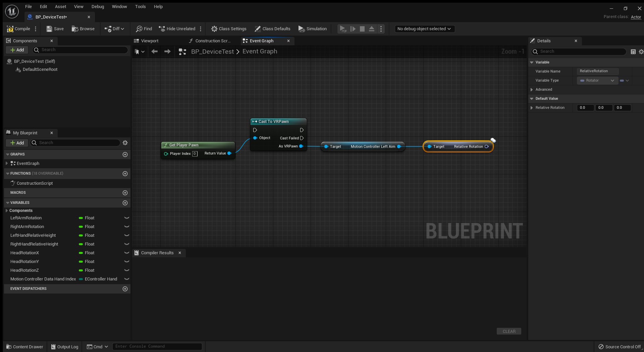
Task: Open the Variable Type Rotator dropdown
Action: tap(597, 81)
